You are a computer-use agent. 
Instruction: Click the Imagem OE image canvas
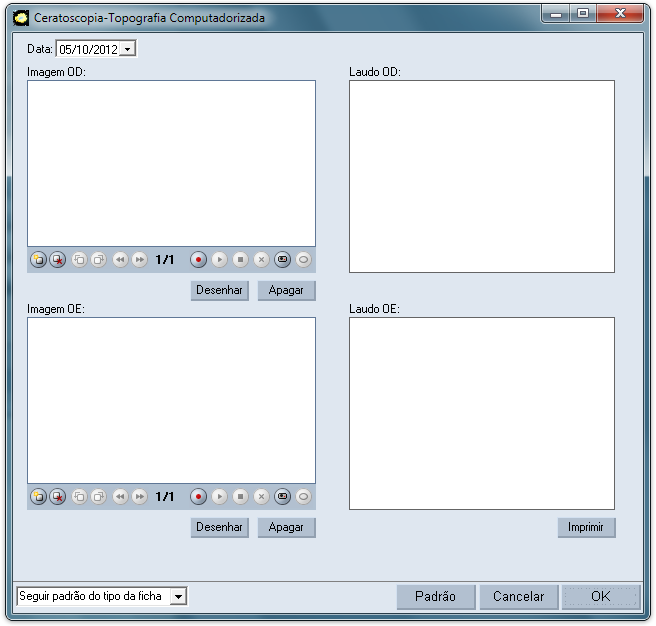[172, 400]
